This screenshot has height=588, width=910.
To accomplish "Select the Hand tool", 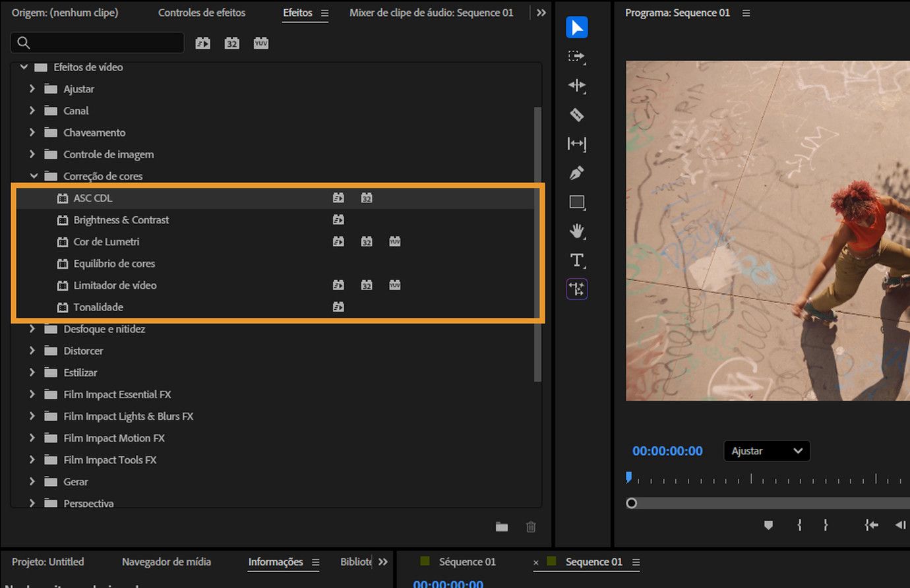I will click(x=576, y=231).
